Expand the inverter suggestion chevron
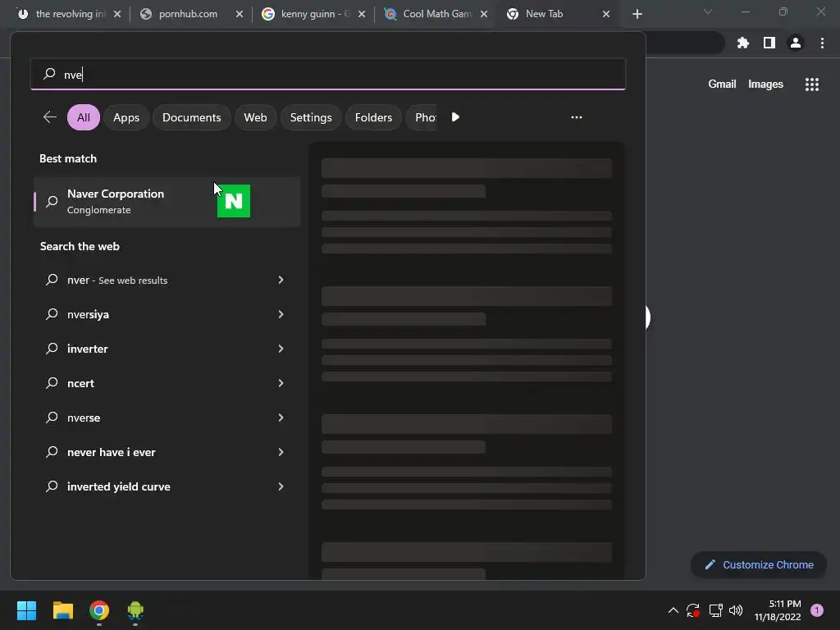The image size is (840, 630). coord(281,349)
